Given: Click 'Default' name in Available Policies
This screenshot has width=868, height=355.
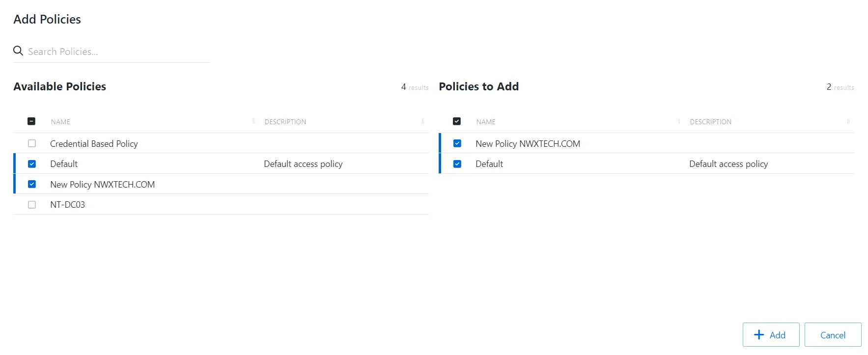Looking at the screenshot, I should [x=64, y=164].
